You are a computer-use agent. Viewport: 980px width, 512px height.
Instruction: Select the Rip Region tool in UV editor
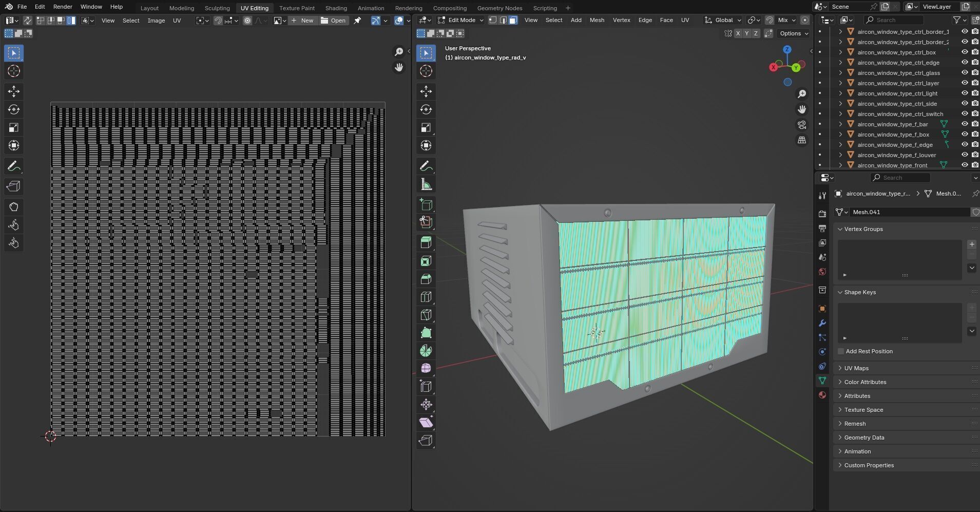click(x=14, y=186)
